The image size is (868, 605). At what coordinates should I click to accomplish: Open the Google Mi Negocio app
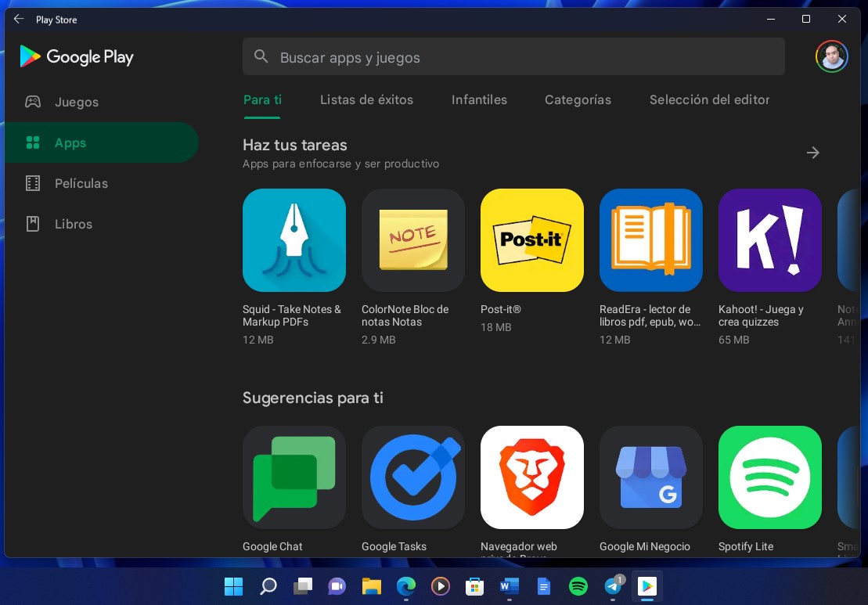point(650,477)
